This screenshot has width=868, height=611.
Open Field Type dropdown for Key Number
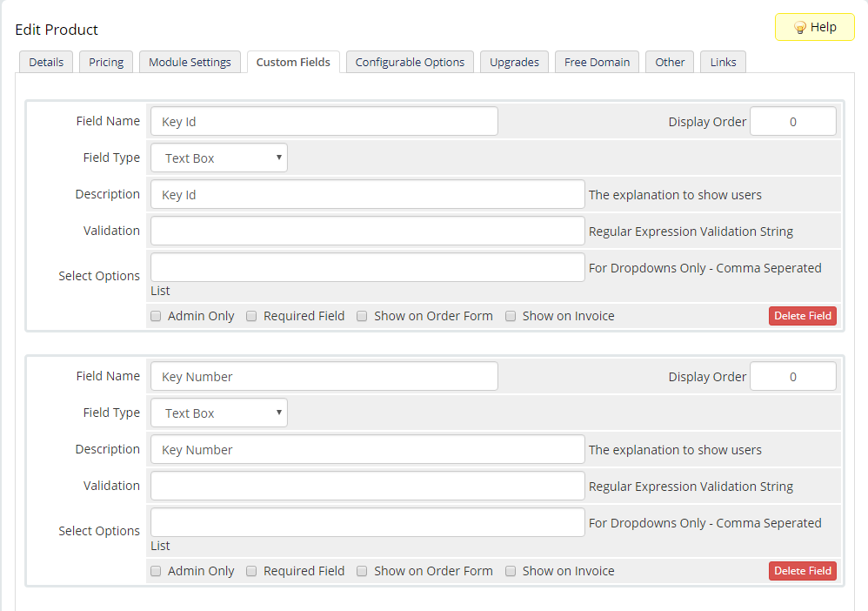tap(219, 413)
